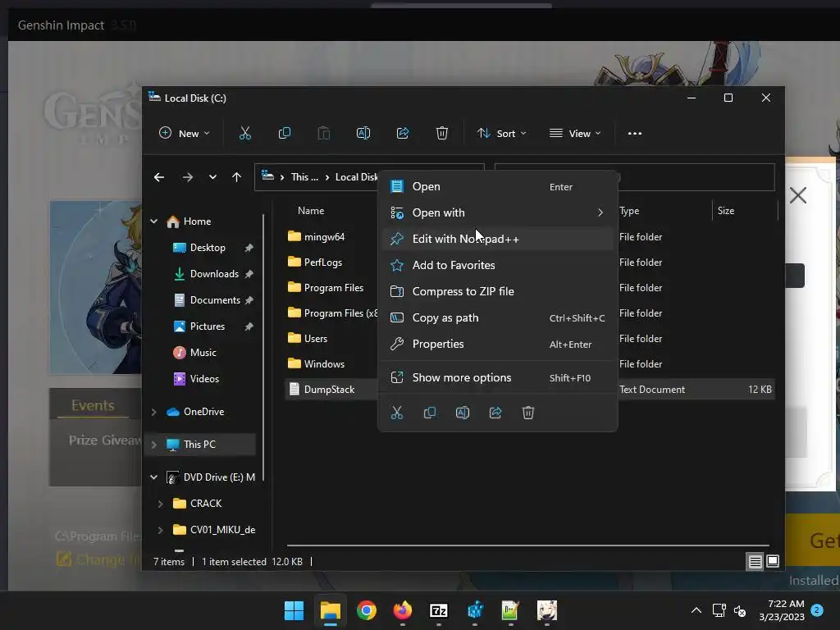This screenshot has height=630, width=840.
Task: Open notification center badge
Action: pos(817,610)
